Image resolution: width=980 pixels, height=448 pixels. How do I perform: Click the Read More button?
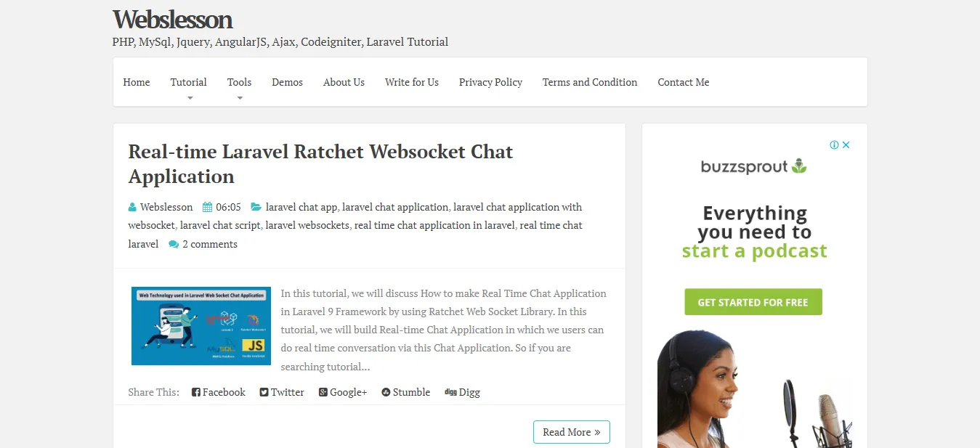572,432
